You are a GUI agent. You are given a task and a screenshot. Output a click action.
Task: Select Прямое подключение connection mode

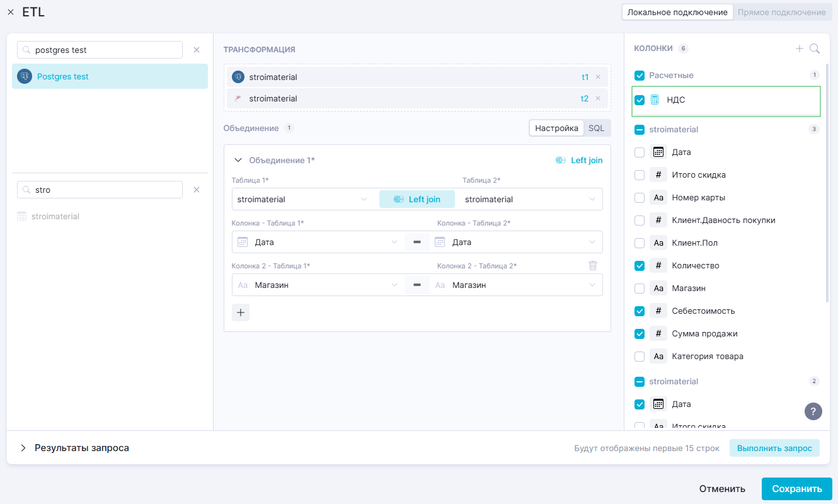(781, 12)
